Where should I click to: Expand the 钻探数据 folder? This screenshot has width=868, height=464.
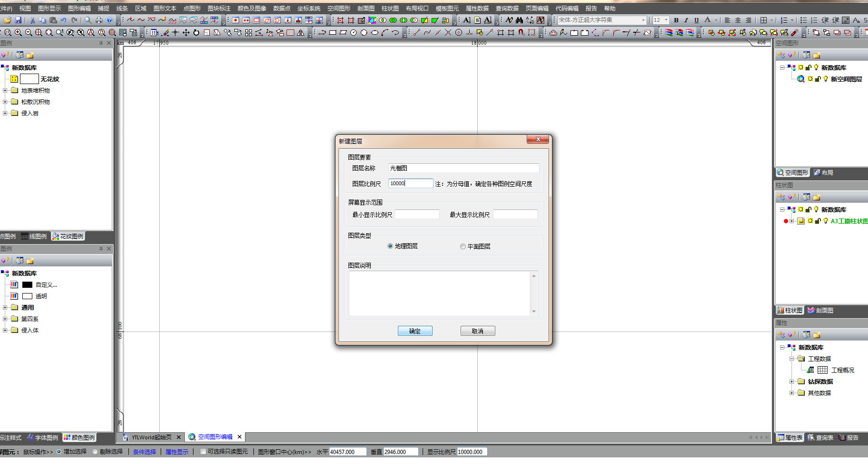(792, 381)
